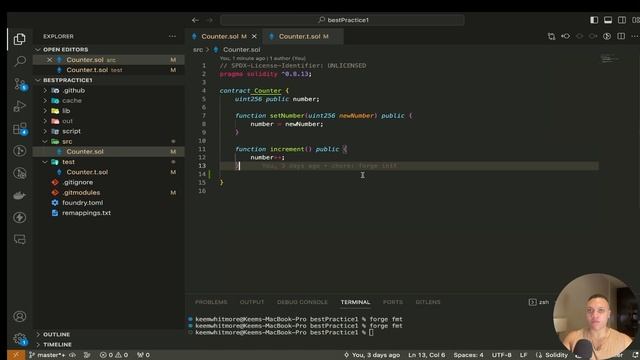Open the Docker view in activity bar
Screen dimensions: 640x360
[x=19, y=196]
